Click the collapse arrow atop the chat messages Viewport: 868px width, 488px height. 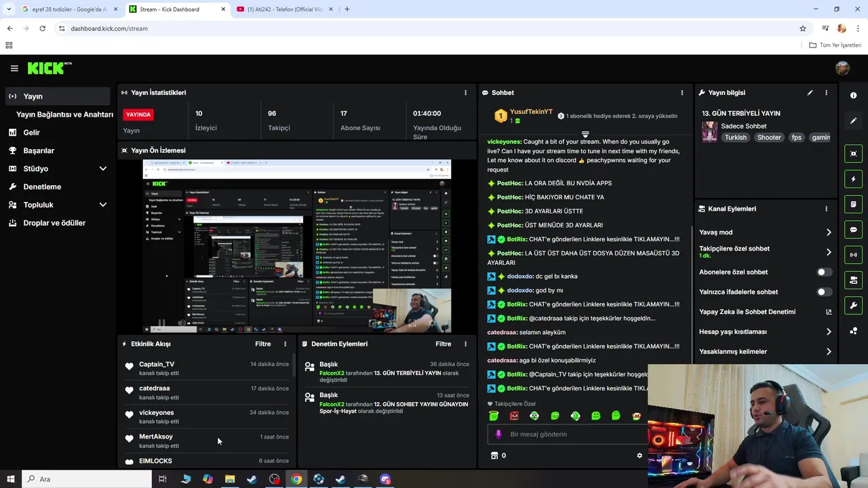(585, 134)
